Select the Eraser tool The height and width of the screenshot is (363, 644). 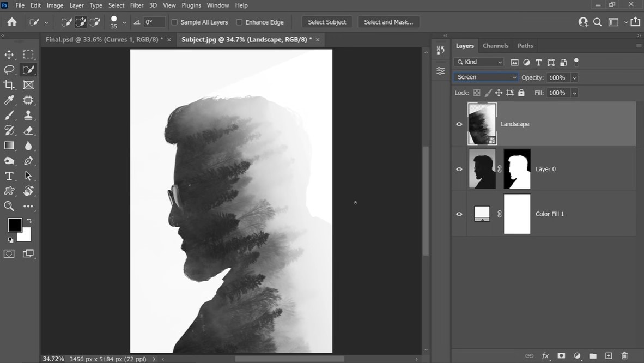point(28,131)
